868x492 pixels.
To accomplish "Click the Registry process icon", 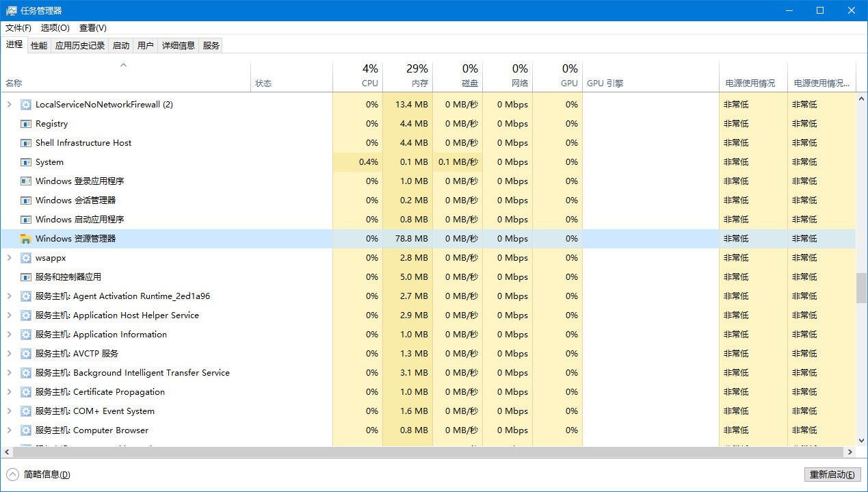I will 26,124.
